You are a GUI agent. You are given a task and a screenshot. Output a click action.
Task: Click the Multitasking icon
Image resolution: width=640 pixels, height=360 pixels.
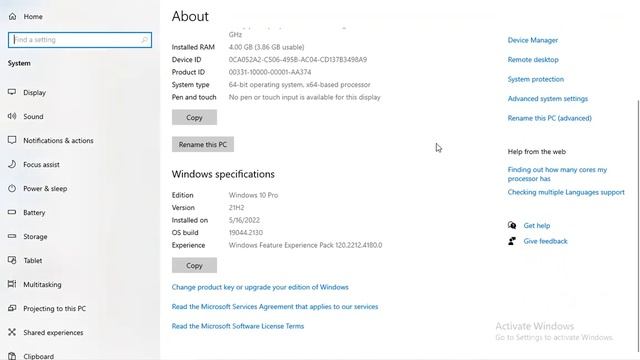pos(12,284)
